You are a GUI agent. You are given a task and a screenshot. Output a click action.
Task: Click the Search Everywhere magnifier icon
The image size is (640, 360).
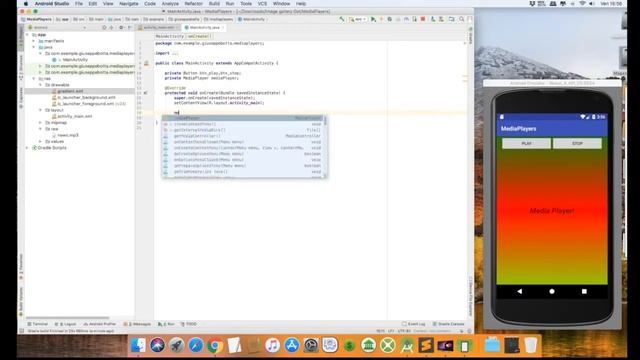462,19
